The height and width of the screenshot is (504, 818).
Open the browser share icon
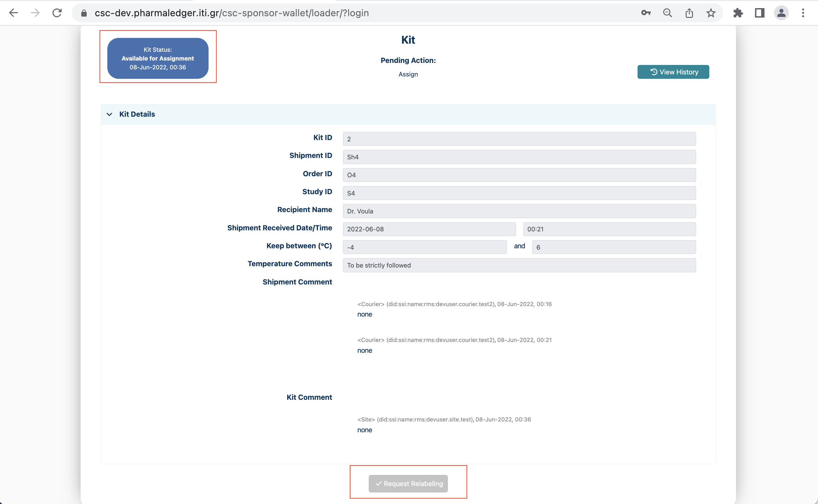click(x=689, y=13)
